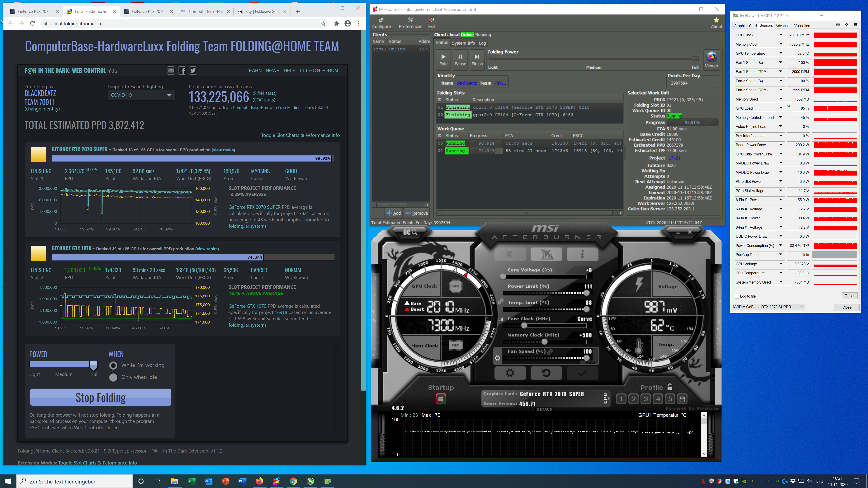Toggle Afterburner Windows startup icon
Image resolution: width=868 pixels, height=488 pixels.
(440, 399)
